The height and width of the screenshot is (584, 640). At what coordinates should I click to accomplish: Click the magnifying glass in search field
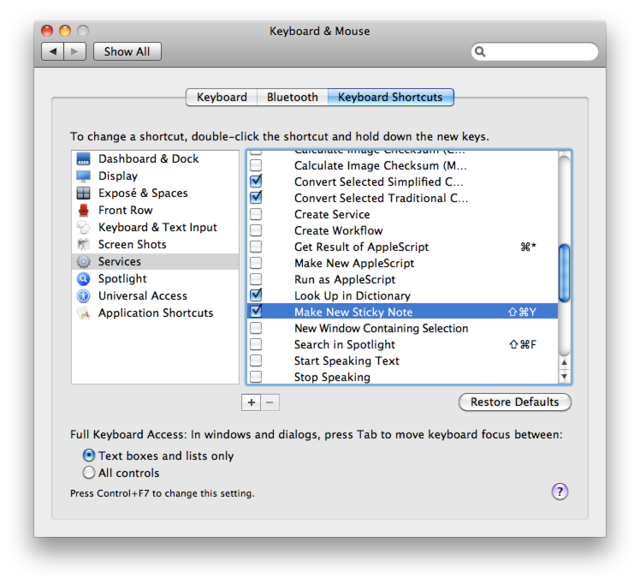pyautogui.click(x=480, y=51)
